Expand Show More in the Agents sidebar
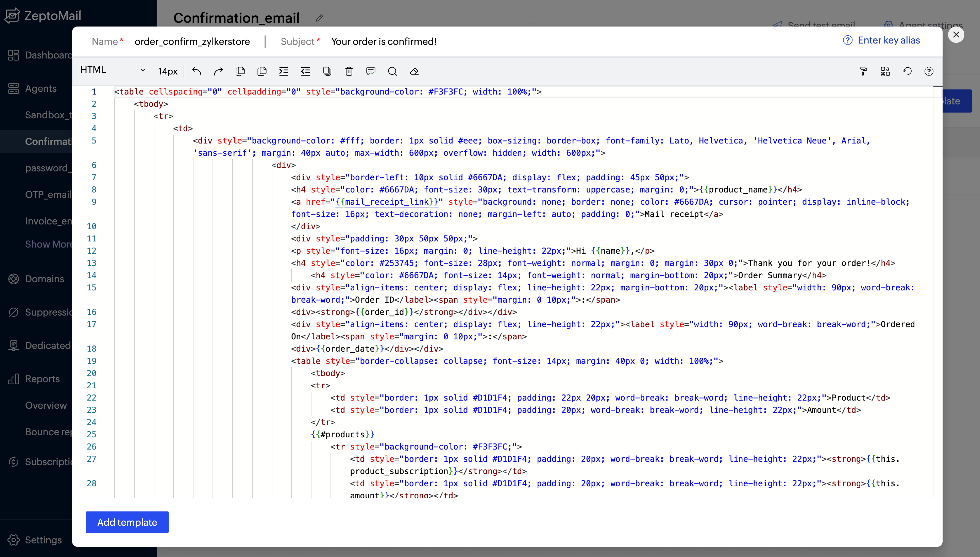Screen dimensions: 980x557 point(49,244)
